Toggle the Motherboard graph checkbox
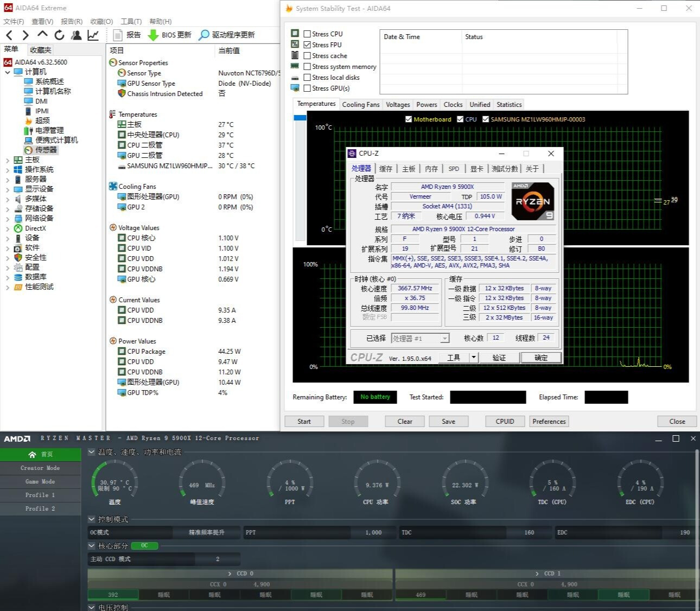700x611 pixels. click(409, 119)
